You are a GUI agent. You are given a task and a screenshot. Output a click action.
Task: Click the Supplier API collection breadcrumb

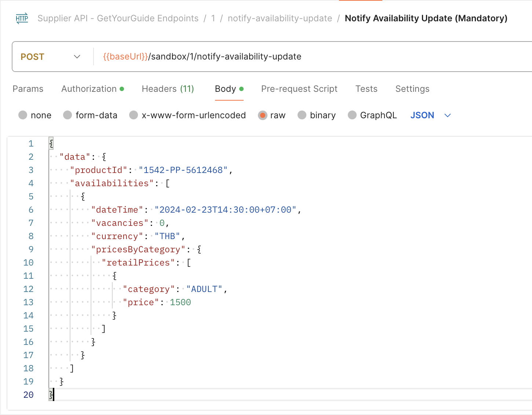[118, 18]
